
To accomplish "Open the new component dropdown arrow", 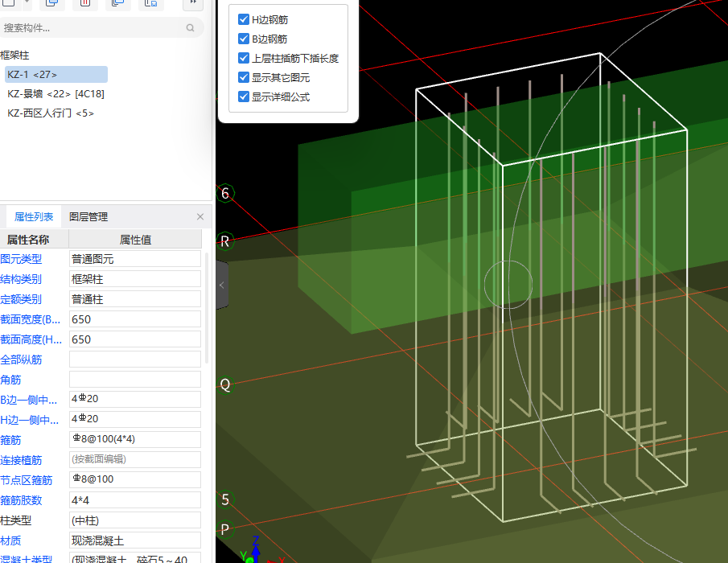I will click(27, 3).
